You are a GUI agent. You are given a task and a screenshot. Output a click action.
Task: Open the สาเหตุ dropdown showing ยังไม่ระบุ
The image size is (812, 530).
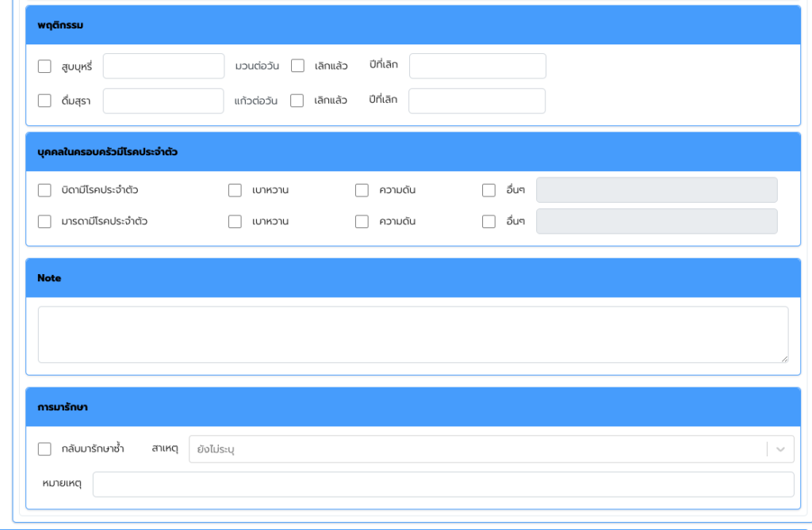[476, 449]
